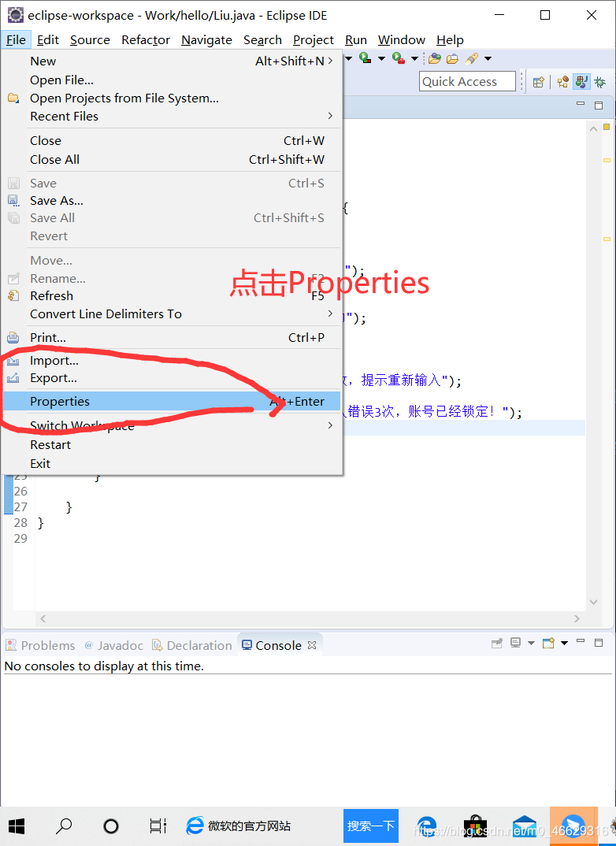Open dropdown next to External Tools icon
The image size is (616, 846).
[x=415, y=58]
